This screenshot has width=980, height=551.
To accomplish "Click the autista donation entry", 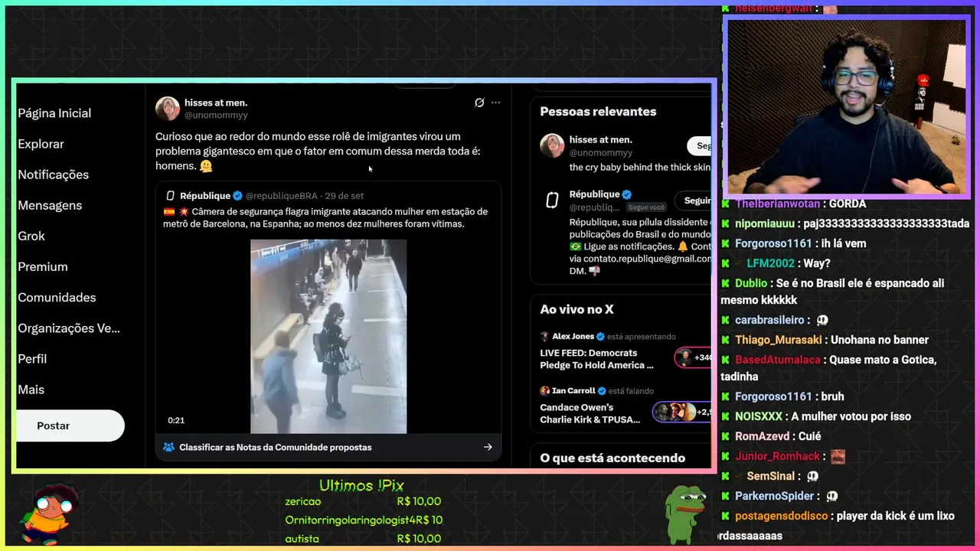I will point(363,539).
